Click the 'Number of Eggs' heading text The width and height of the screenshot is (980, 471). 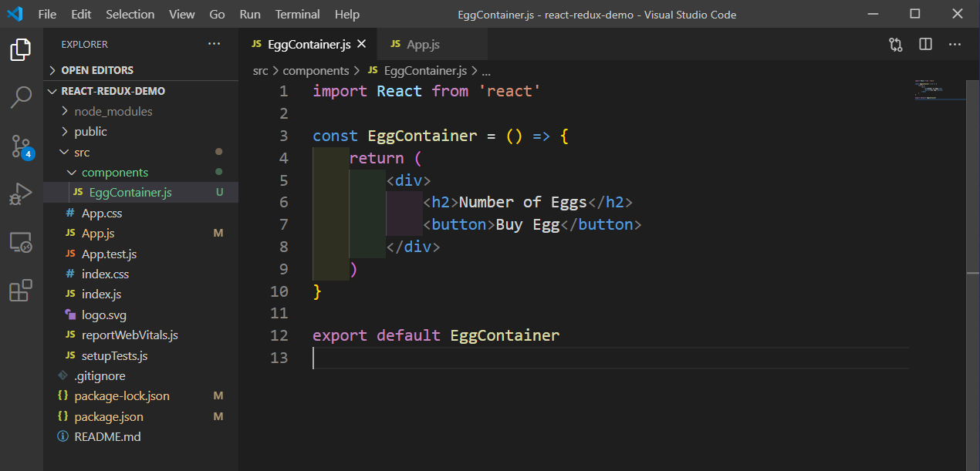pyautogui.click(x=523, y=203)
